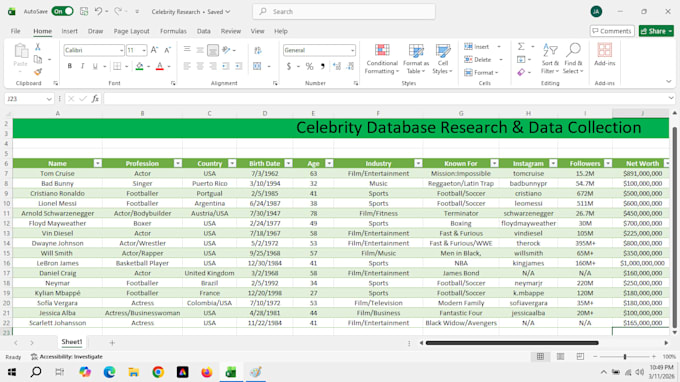680x382 pixels.
Task: Click the Clear eraser icon
Action: (x=521, y=72)
